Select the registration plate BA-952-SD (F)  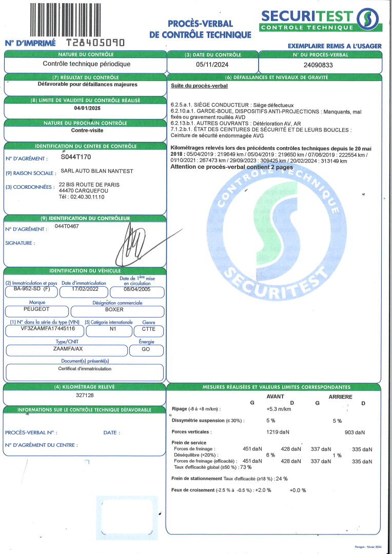[x=31, y=289]
